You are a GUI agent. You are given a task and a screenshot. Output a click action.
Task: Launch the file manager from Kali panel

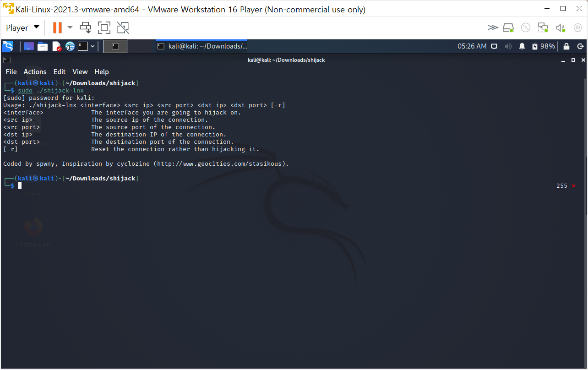pos(43,46)
